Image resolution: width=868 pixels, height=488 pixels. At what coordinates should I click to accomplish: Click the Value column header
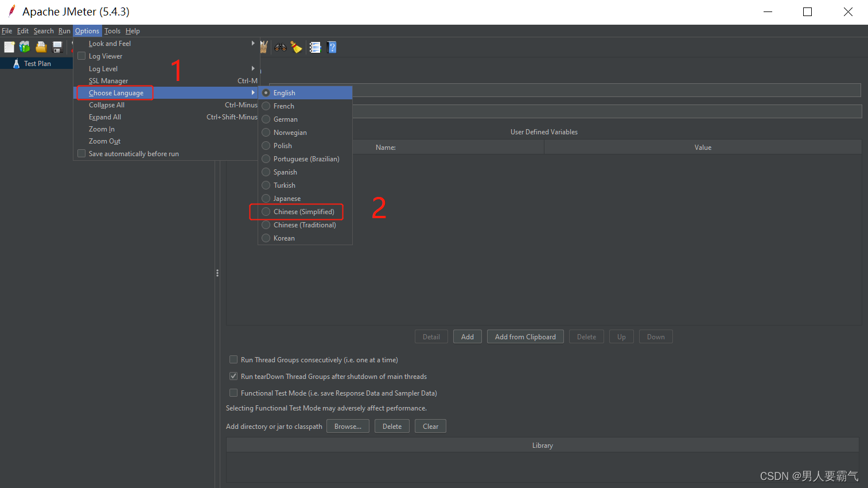point(703,148)
